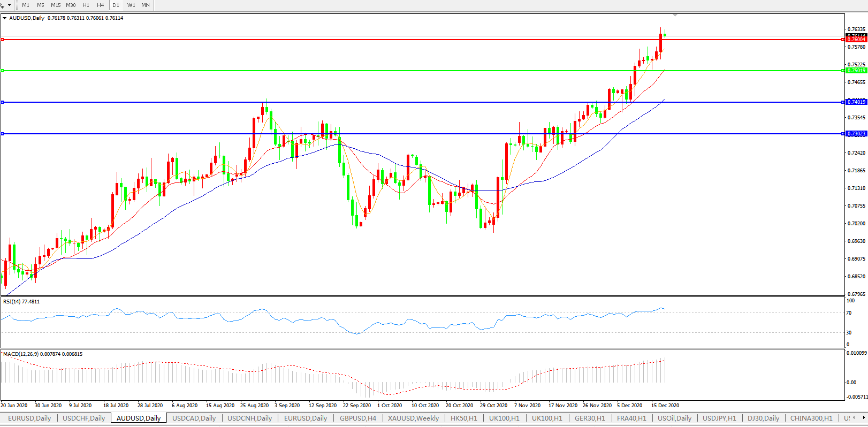Click the green 0.75019 price label
The width and height of the screenshot is (868, 427).
[856, 71]
